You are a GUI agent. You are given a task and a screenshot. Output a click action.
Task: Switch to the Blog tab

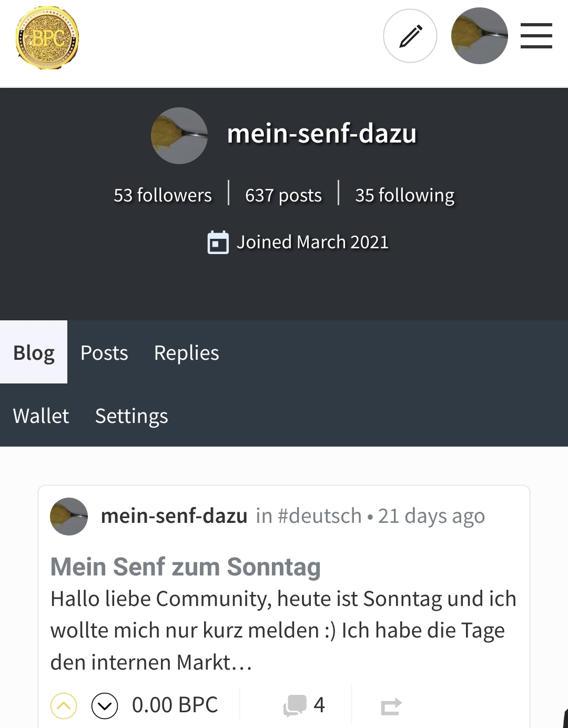(34, 352)
